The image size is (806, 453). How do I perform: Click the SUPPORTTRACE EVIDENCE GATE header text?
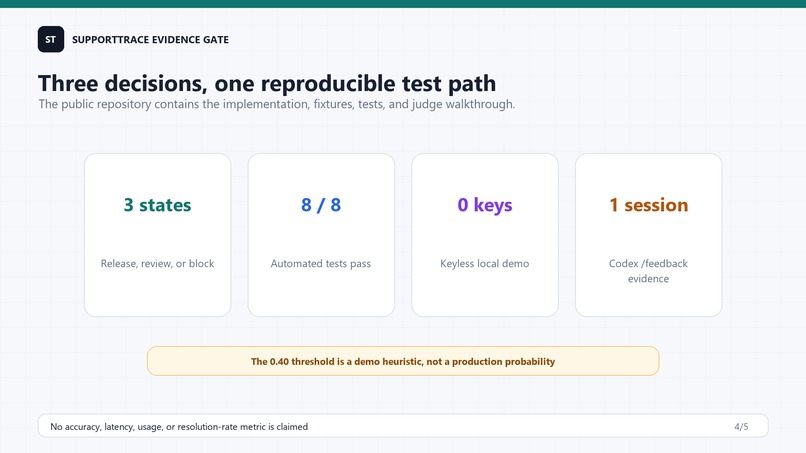tap(150, 40)
